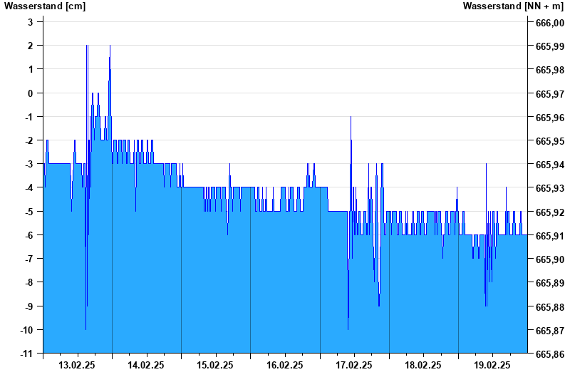This screenshot has width=570, height=392.
Task: Click the -11 value on the left axis
Action: pos(26,354)
